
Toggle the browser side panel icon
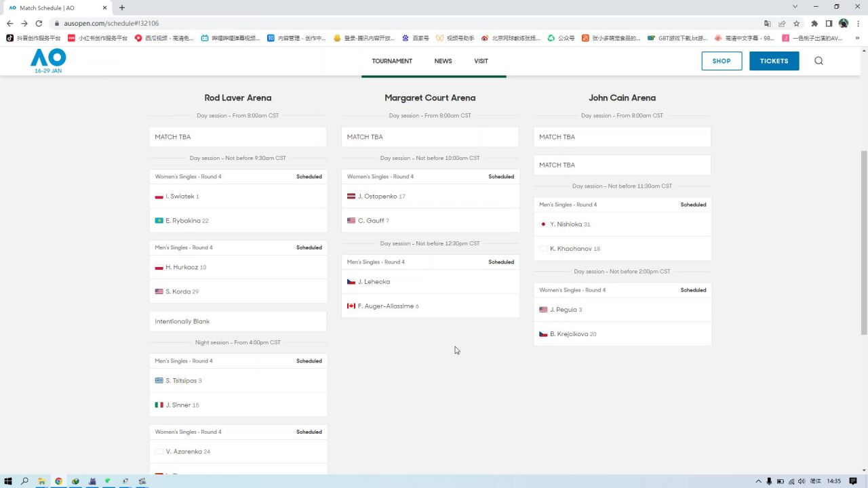point(829,23)
